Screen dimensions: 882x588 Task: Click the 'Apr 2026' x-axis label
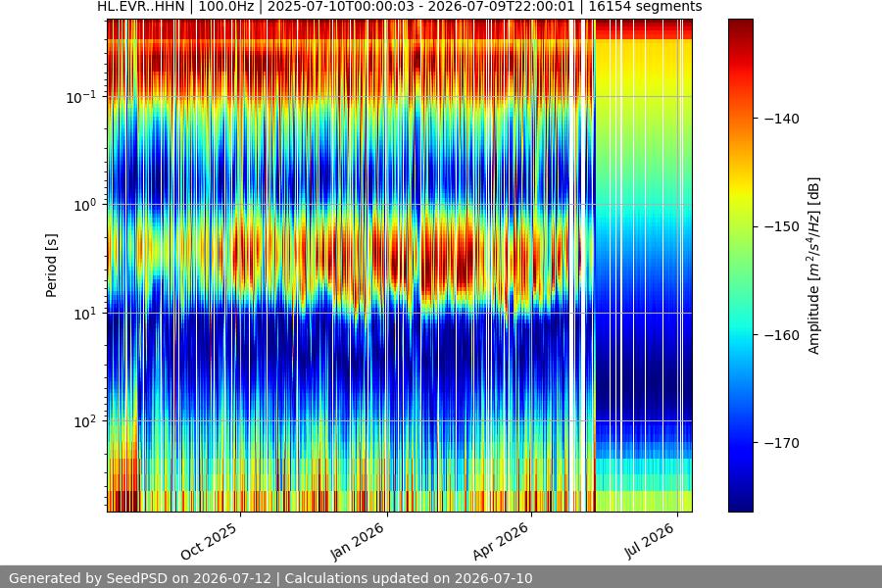point(501,541)
